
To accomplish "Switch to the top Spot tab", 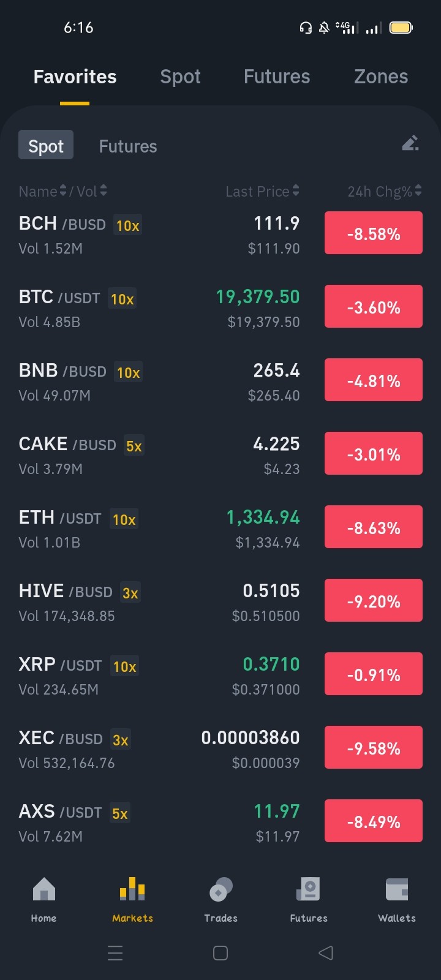I will (180, 77).
